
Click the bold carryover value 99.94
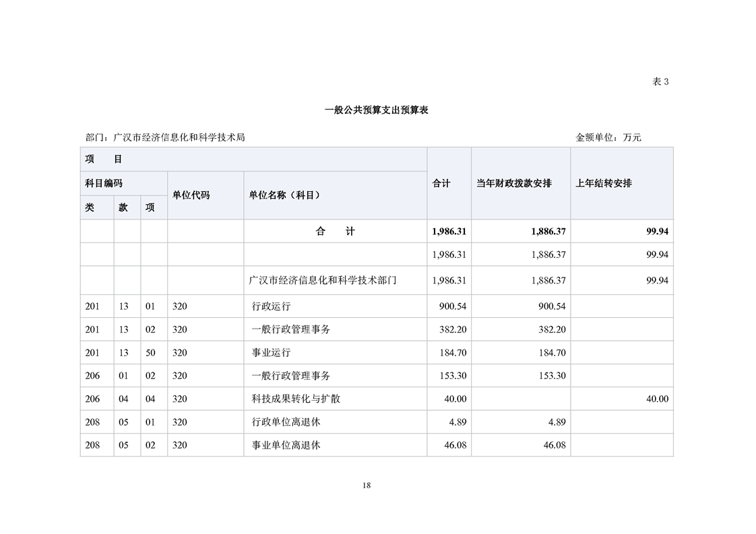tap(657, 232)
